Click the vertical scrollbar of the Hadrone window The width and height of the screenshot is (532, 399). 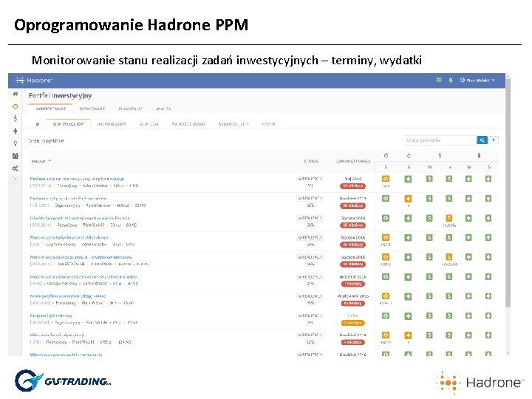[x=508, y=194]
